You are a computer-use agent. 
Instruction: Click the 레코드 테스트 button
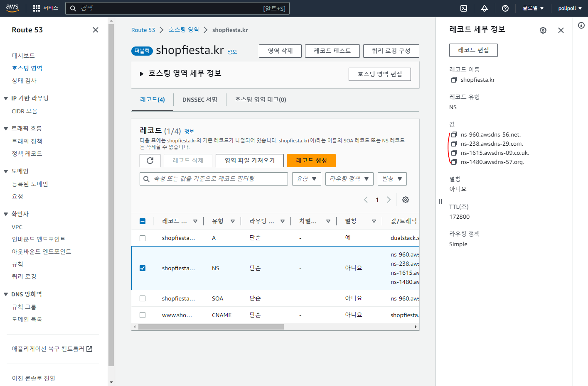tap(332, 51)
